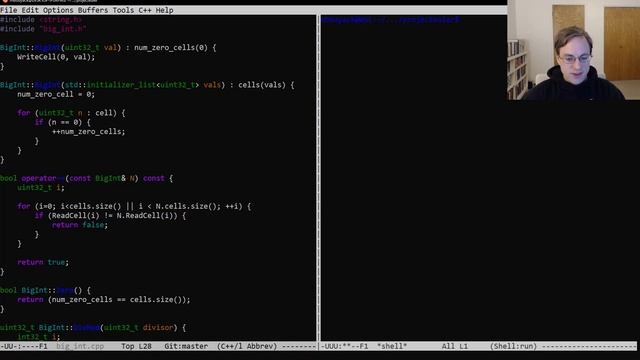This screenshot has height=360, width=640.
Task: Click *shell* buffer name in mode line
Action: point(392,346)
